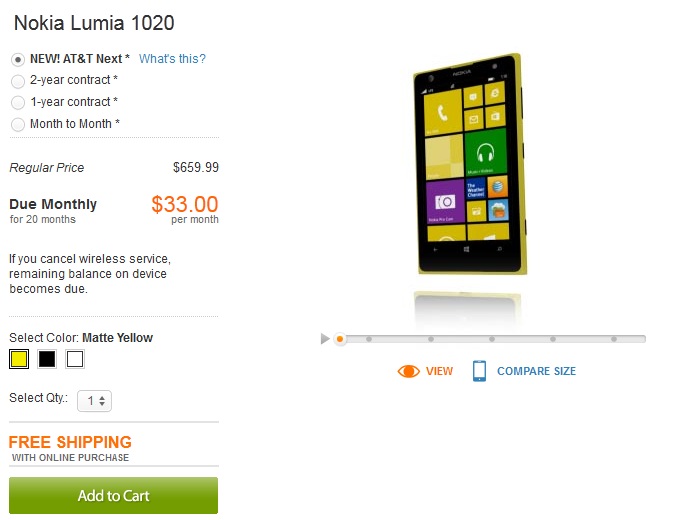Click the VIEW text label

439,371
